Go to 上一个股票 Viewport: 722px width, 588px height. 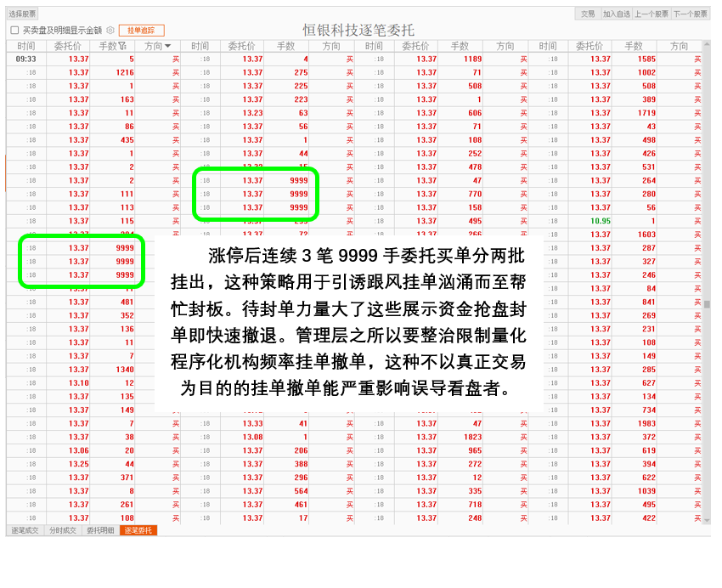(x=651, y=14)
